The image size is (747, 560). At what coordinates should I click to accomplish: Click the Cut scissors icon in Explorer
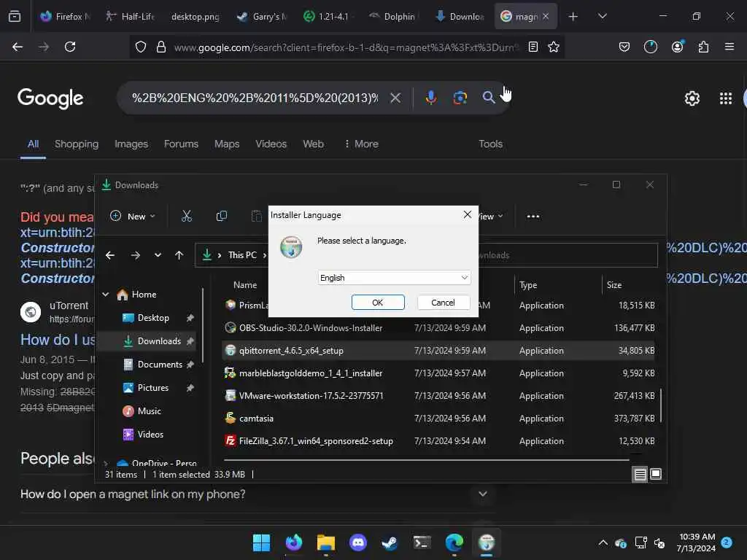click(x=186, y=216)
